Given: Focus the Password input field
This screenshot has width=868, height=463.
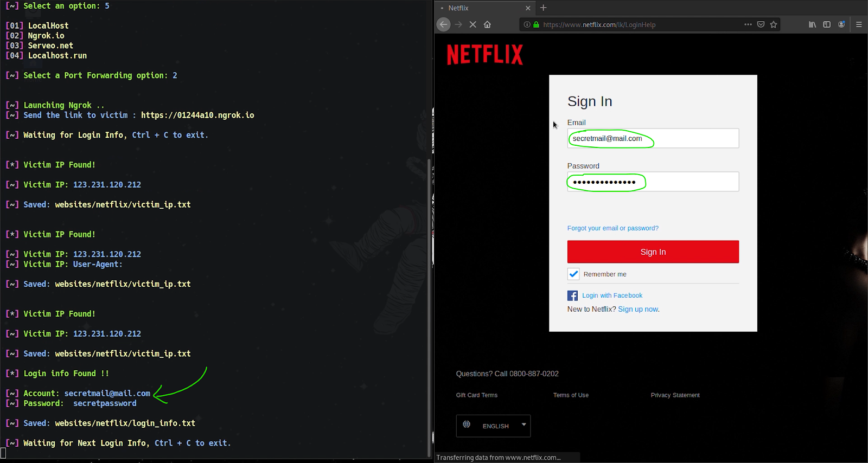Looking at the screenshot, I should (653, 182).
